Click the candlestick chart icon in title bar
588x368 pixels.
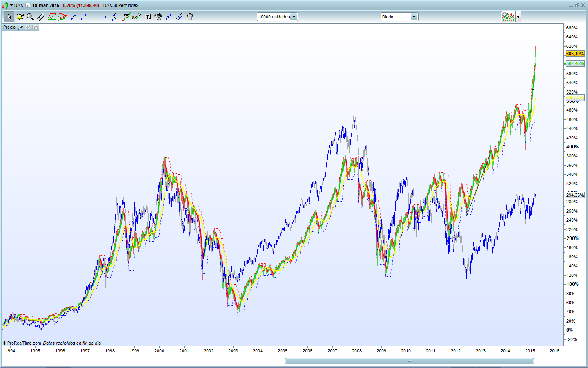pyautogui.click(x=5, y=5)
